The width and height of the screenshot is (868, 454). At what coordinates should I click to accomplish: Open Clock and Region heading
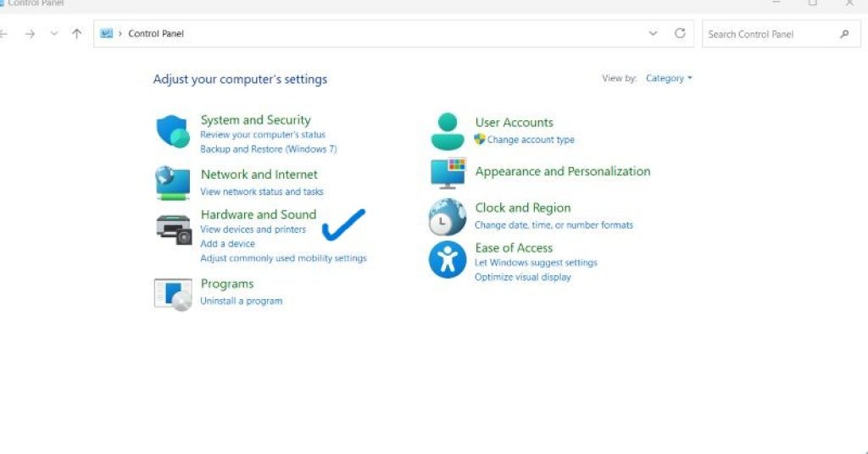click(x=523, y=208)
